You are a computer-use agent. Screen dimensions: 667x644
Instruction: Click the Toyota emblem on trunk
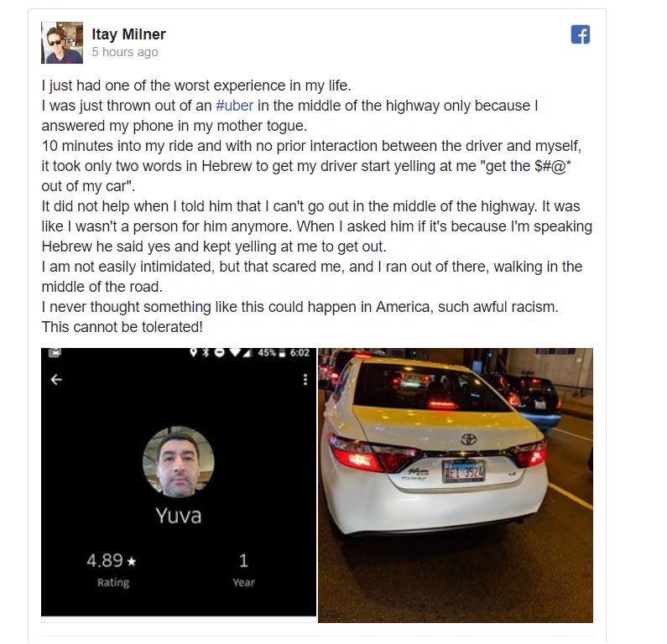pos(468,439)
